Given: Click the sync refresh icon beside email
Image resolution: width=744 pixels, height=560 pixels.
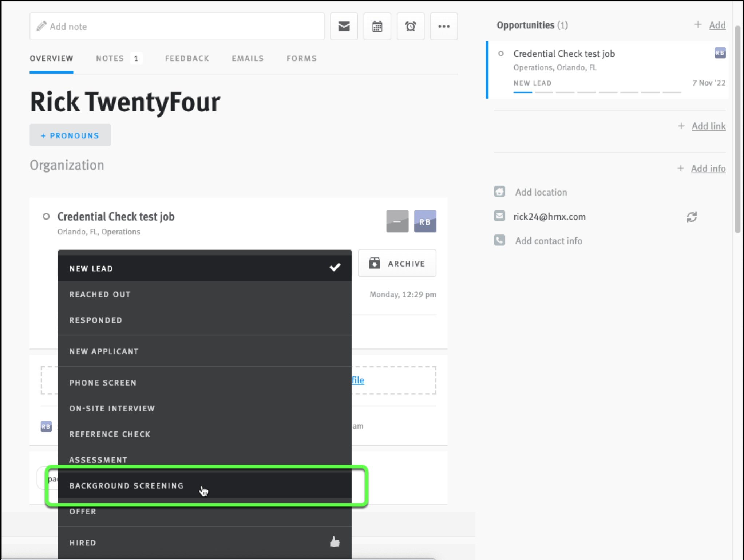Looking at the screenshot, I should [x=692, y=217].
